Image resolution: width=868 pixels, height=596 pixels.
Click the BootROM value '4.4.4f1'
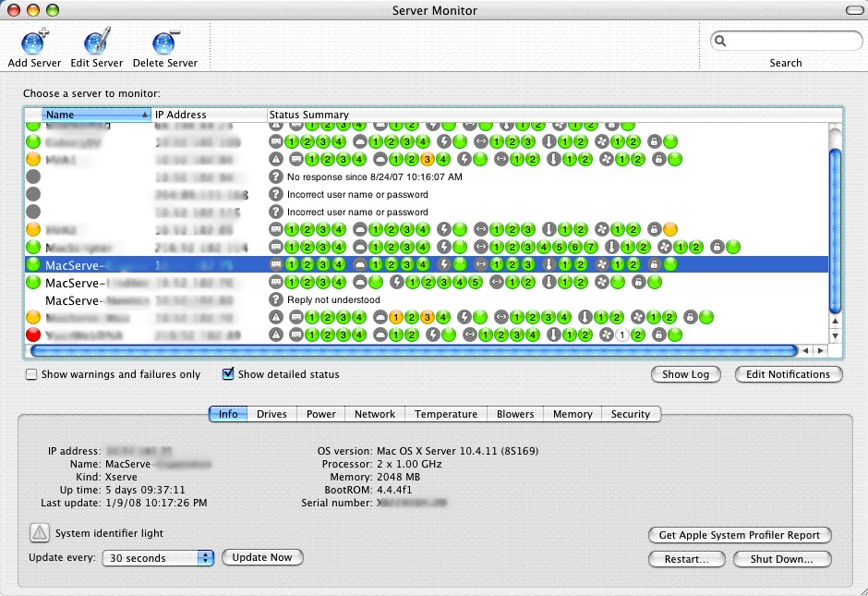[394, 490]
